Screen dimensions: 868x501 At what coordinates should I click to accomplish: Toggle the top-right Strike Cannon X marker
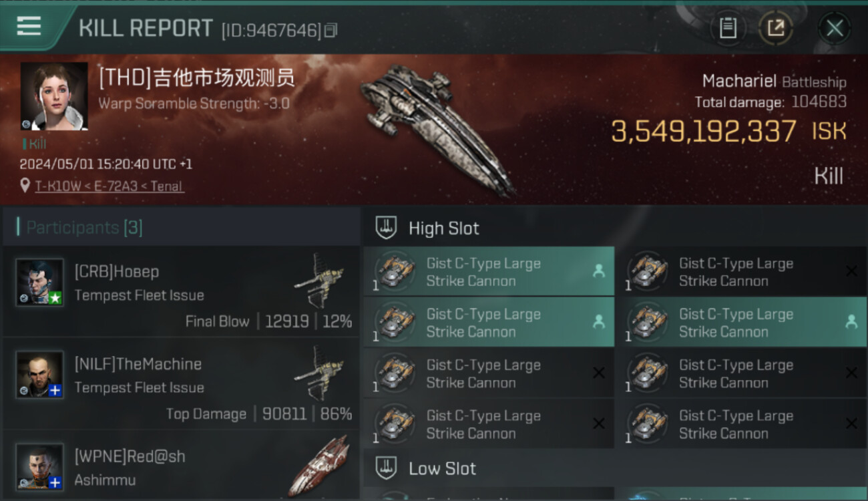pyautogui.click(x=851, y=271)
